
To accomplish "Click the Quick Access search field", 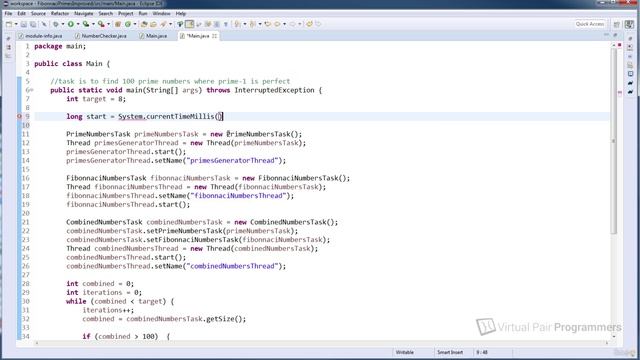I will click(590, 24).
